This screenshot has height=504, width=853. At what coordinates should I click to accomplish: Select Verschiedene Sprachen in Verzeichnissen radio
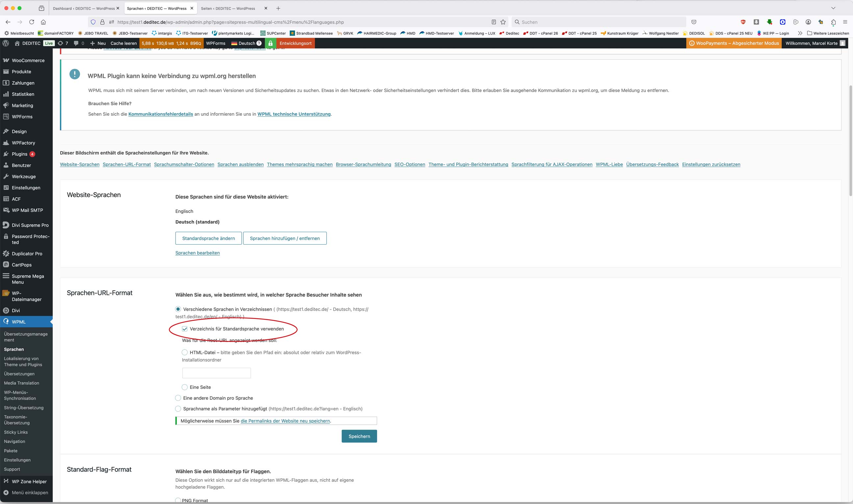coord(178,309)
